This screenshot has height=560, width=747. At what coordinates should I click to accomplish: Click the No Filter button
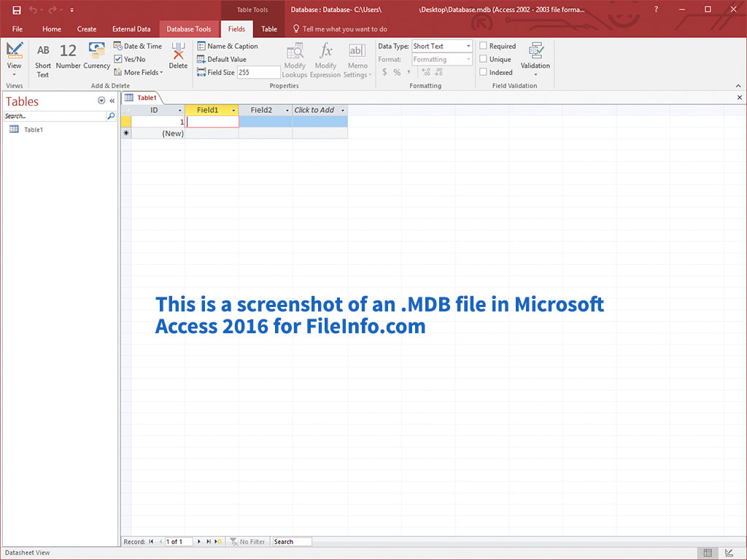(x=247, y=542)
